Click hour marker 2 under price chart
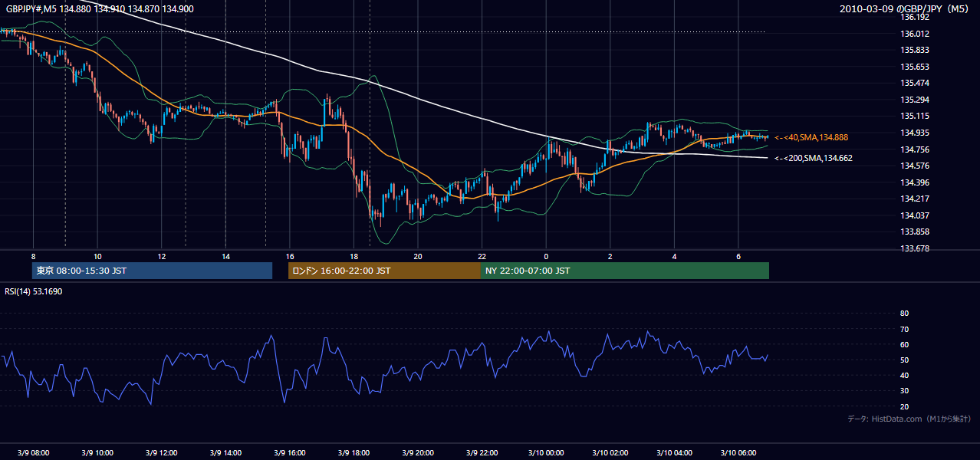Screen dimensions: 980x460 tap(610, 256)
